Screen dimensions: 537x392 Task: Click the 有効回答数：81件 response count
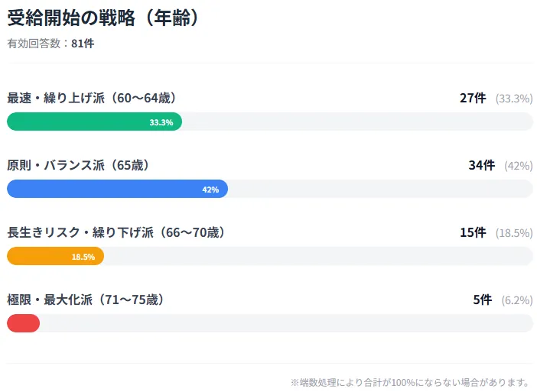[50, 44]
